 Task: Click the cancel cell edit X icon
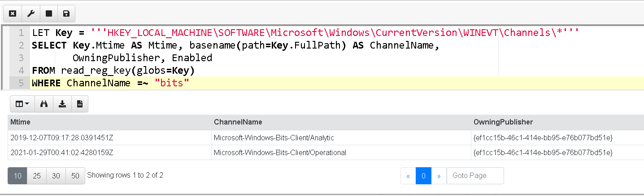[x=13, y=14]
